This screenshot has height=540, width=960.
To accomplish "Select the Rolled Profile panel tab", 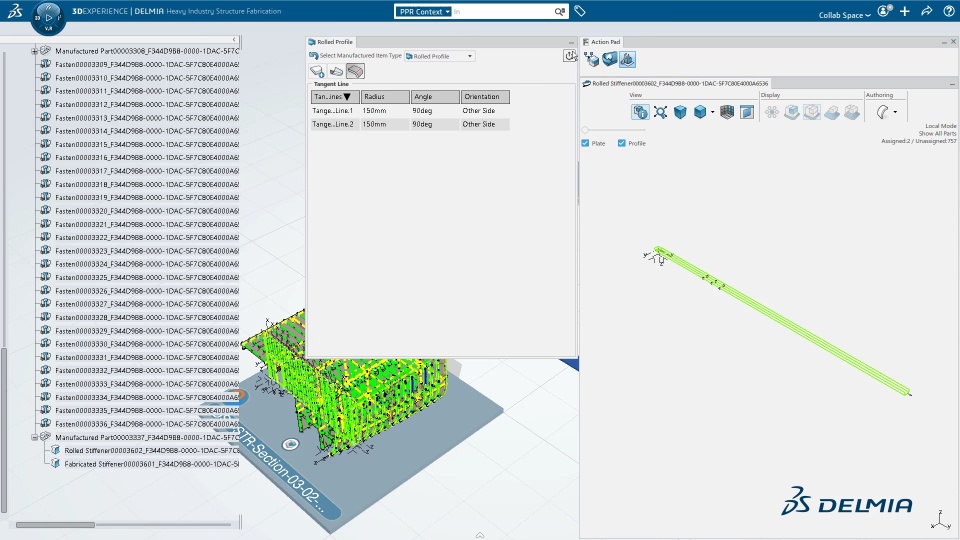I will tap(331, 42).
